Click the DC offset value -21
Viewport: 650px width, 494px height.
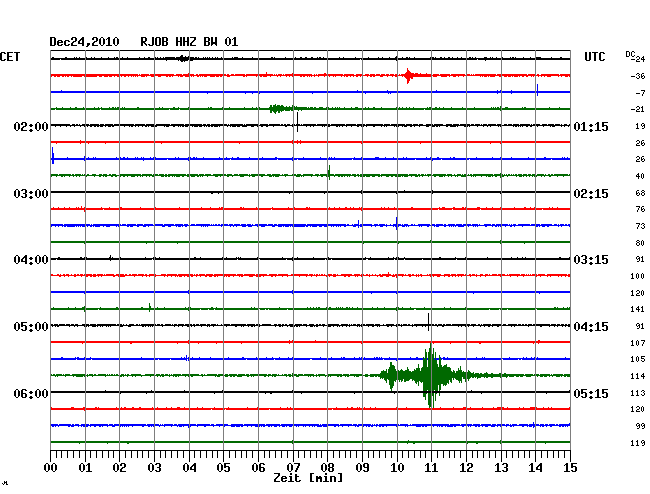click(x=638, y=109)
